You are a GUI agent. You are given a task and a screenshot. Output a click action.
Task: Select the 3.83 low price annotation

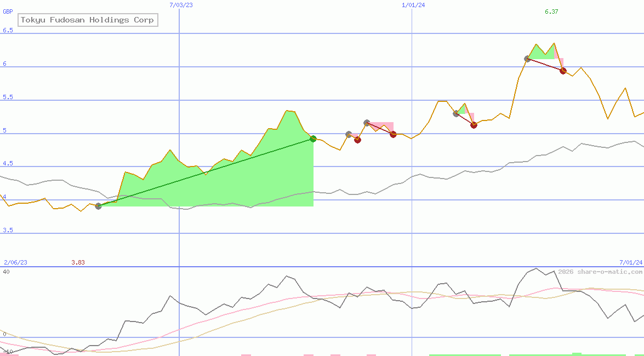tap(78, 262)
